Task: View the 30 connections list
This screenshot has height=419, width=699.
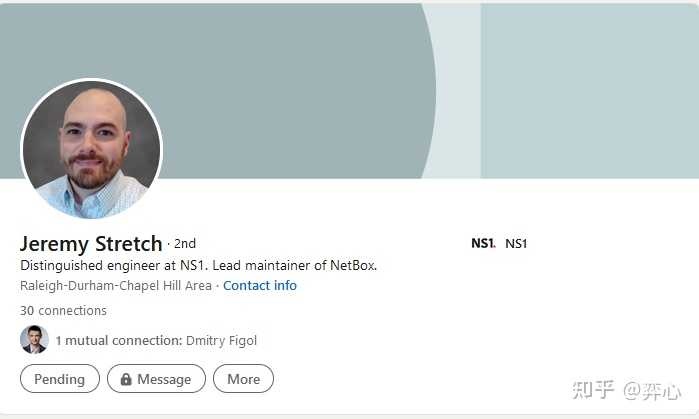Action: coord(63,310)
